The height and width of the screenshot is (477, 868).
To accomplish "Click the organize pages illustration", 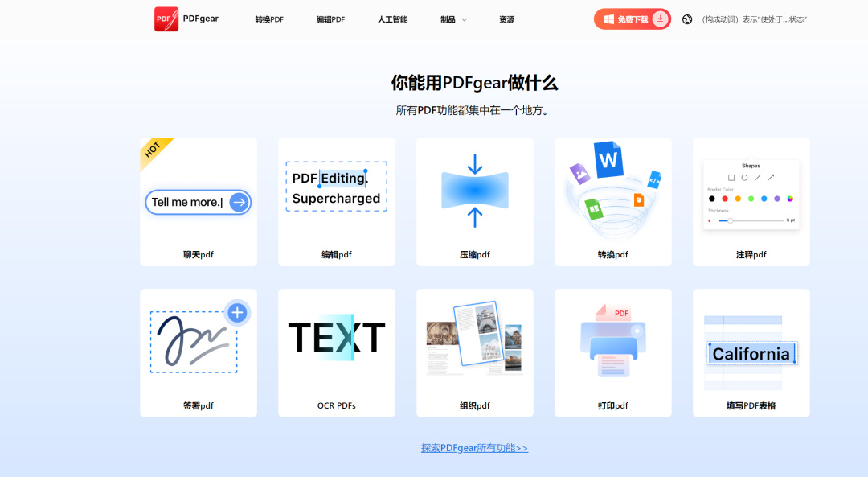I will point(474,338).
